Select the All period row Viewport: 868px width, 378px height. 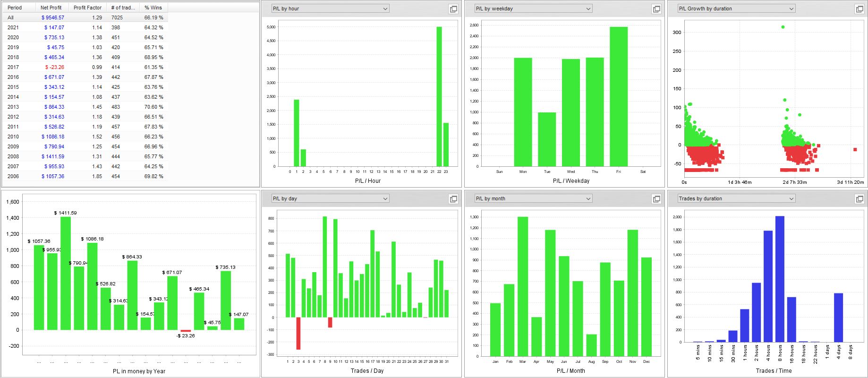pyautogui.click(x=85, y=17)
